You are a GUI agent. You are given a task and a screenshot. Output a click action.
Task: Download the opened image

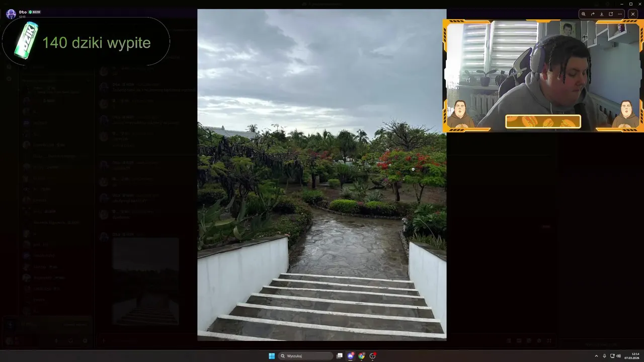[601, 14]
